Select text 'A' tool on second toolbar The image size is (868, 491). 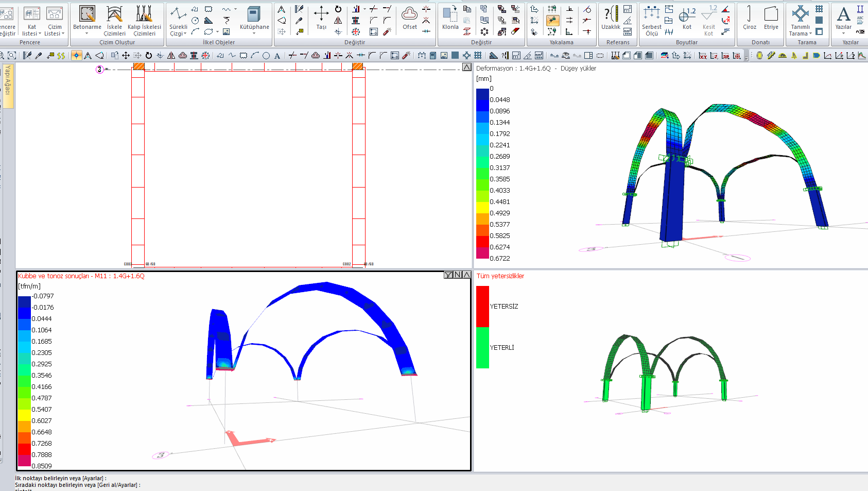pos(277,55)
